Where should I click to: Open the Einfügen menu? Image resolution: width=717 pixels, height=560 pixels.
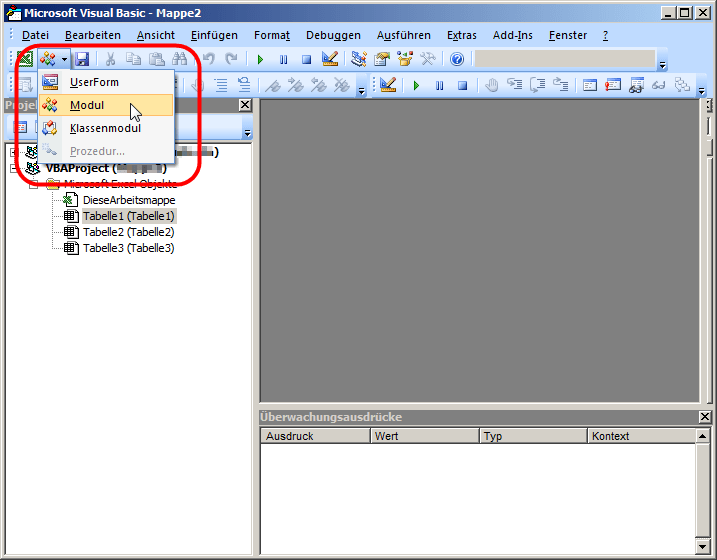coord(214,35)
